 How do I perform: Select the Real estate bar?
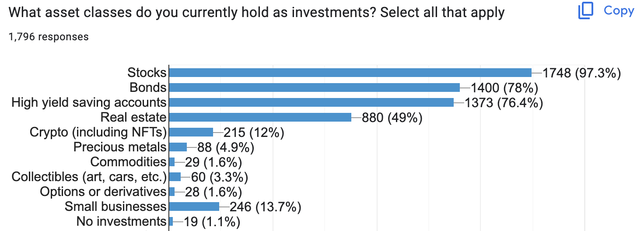[260, 117]
